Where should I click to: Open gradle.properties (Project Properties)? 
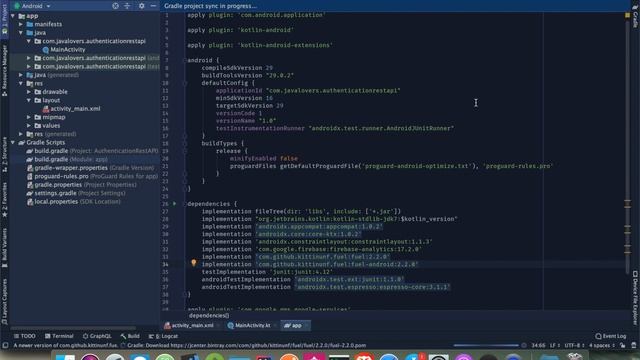point(81,184)
